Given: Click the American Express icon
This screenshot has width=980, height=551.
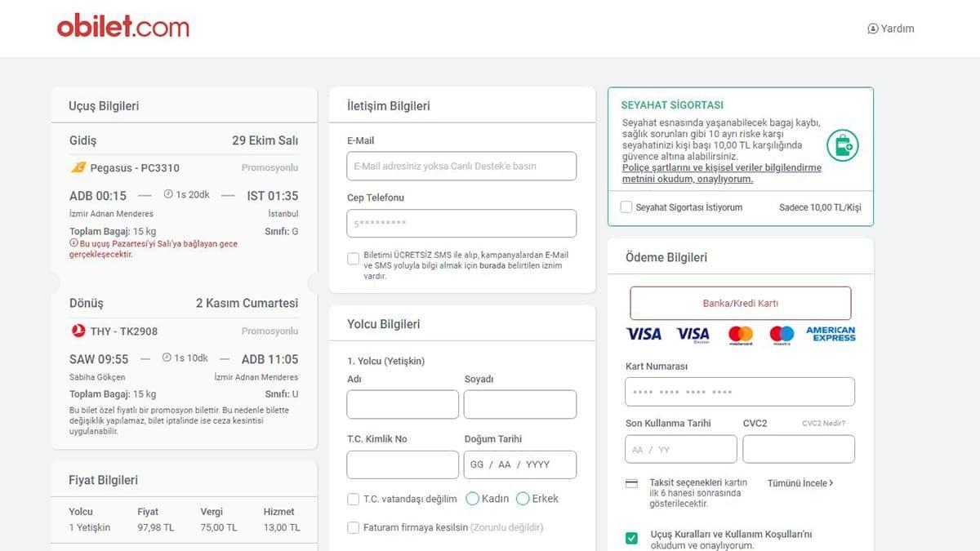Looking at the screenshot, I should pyautogui.click(x=831, y=334).
